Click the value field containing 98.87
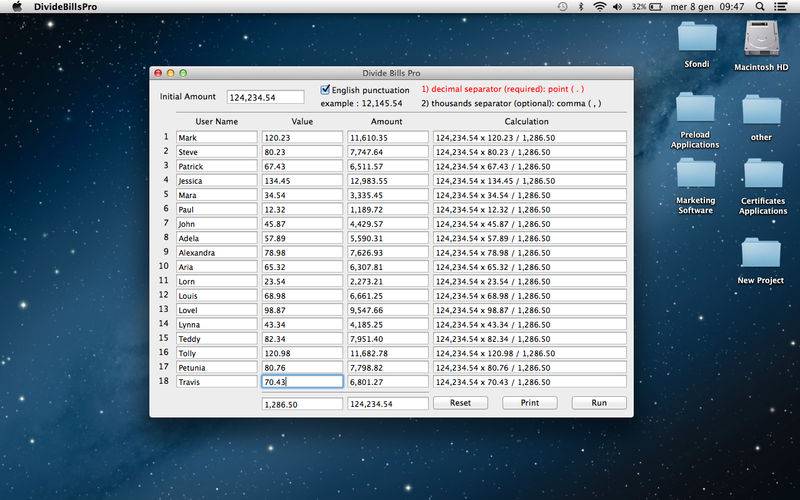The width and height of the screenshot is (800, 500). coord(302,310)
